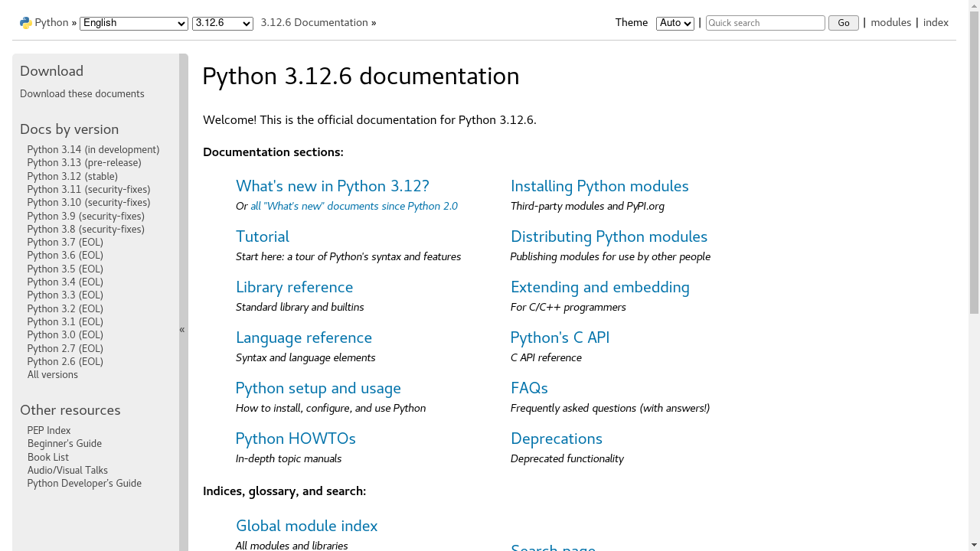Open the index page from the header
Viewport: 980px width, 551px height.
tap(936, 22)
